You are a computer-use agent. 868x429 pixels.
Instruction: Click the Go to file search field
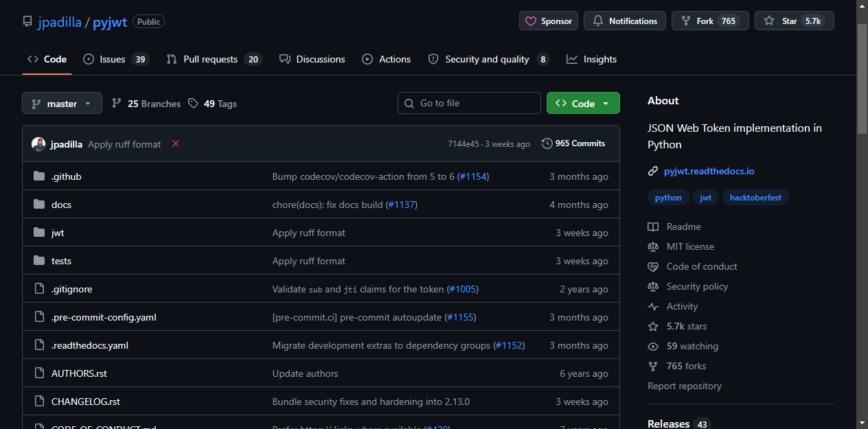tap(469, 103)
